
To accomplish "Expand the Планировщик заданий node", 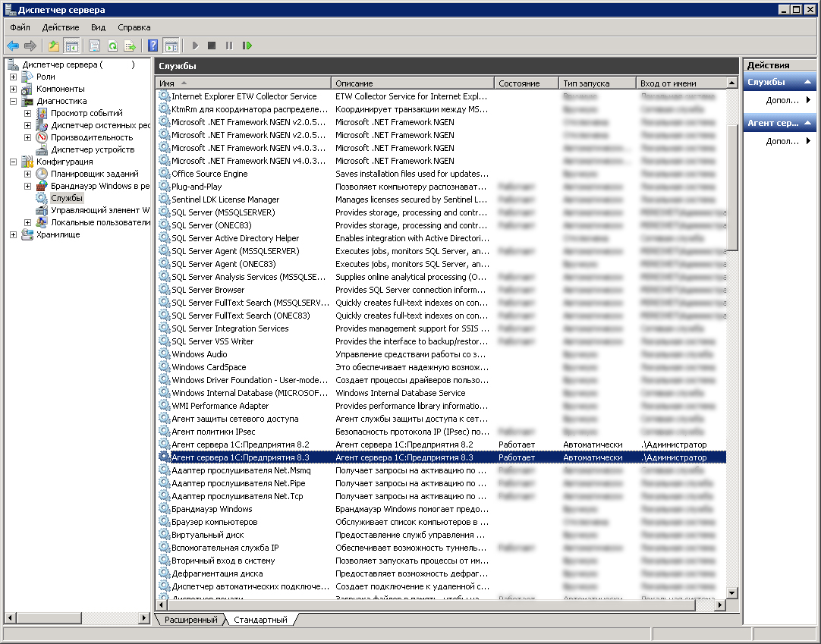I will (28, 174).
